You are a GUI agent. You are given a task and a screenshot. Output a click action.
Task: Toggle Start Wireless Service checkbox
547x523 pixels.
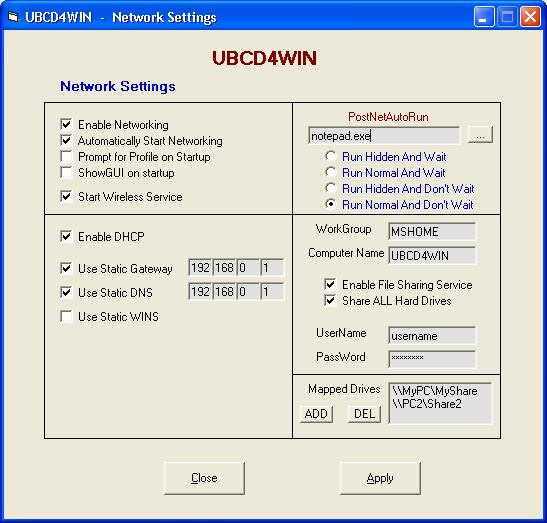pos(66,196)
